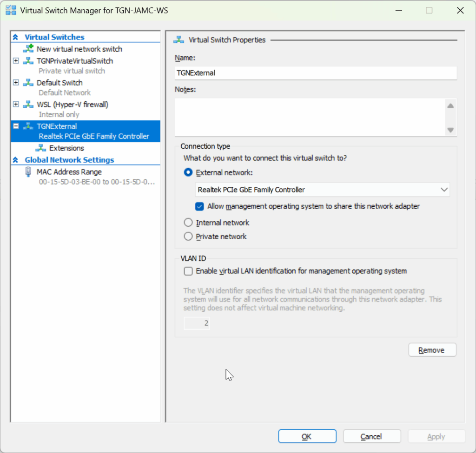Click the WSL (Hyper-V firewall) switch icon
Image resolution: width=476 pixels, height=453 pixels.
pyautogui.click(x=28, y=105)
